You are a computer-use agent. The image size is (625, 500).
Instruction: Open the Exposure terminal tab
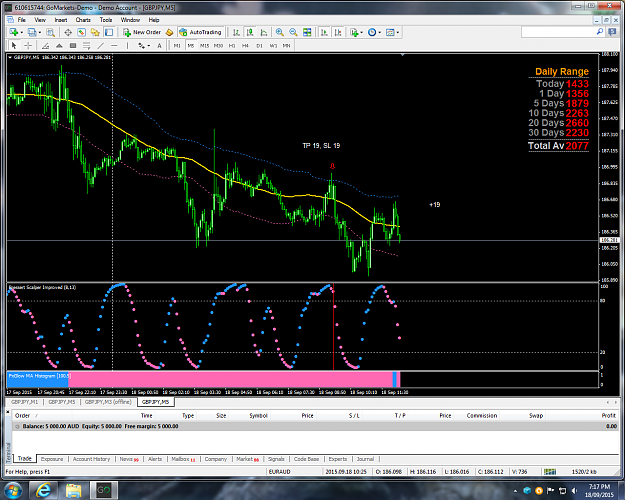[x=52, y=459]
